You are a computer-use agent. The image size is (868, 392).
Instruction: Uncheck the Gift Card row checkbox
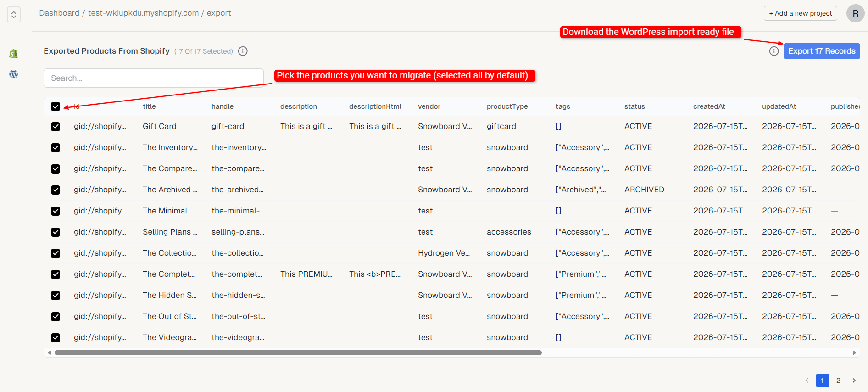click(56, 127)
